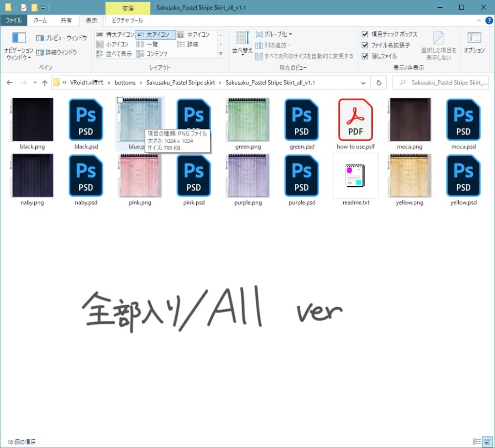The height and width of the screenshot is (448, 495).
Task: Enable 隠しファイル (hidden files) checkbox
Action: pos(365,55)
